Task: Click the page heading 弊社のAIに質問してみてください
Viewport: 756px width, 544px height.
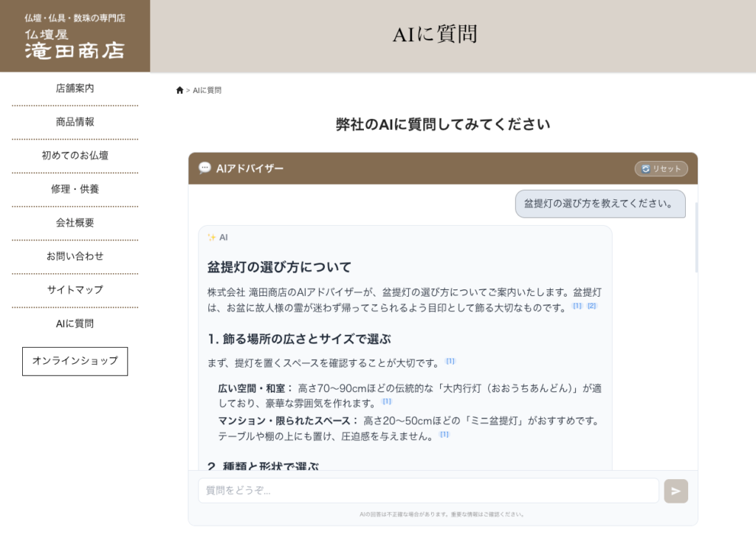Action: click(443, 124)
